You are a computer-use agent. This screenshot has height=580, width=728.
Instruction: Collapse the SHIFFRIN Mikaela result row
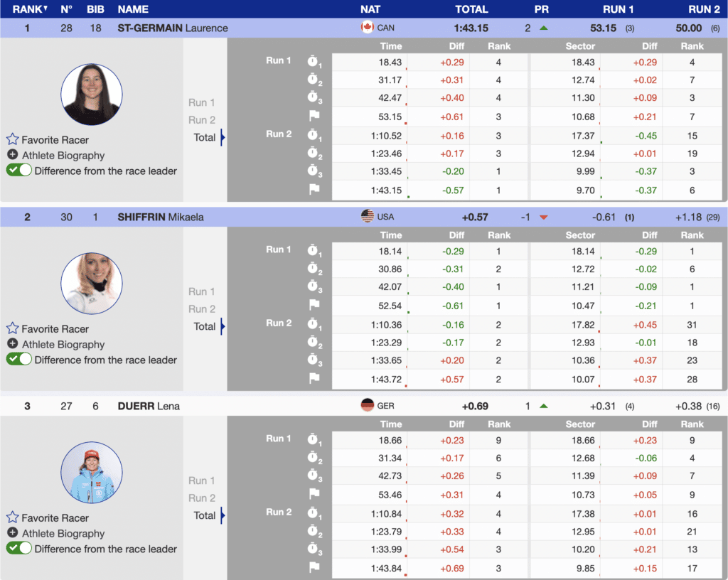[160, 217]
